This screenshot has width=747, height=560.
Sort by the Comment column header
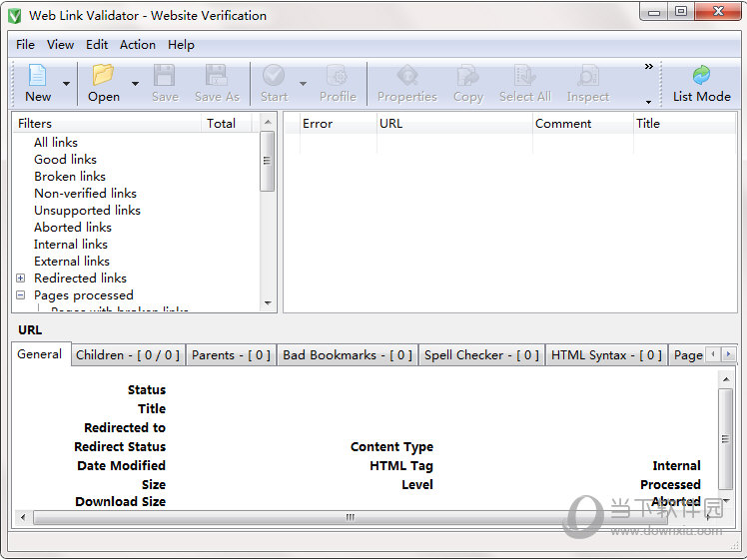(x=583, y=124)
